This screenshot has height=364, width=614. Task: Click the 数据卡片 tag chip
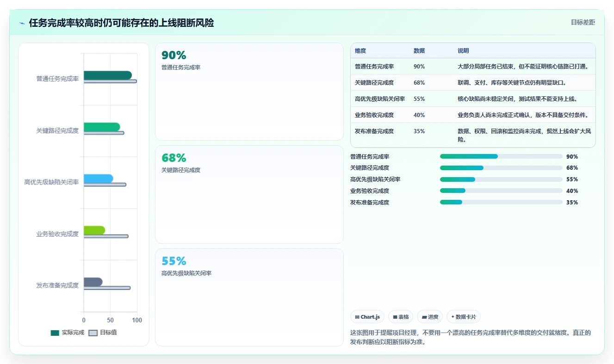point(464,317)
